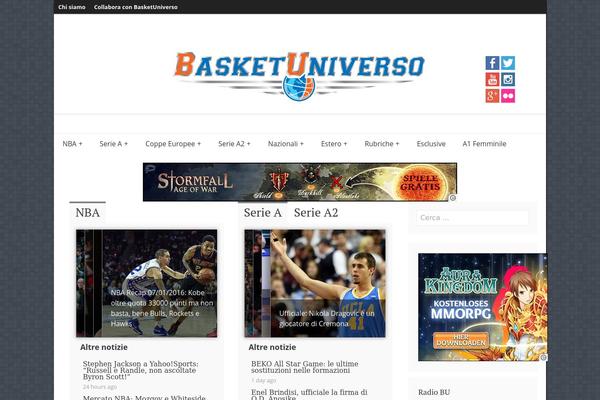Open the Instagram social icon
600x400 pixels.
click(508, 79)
